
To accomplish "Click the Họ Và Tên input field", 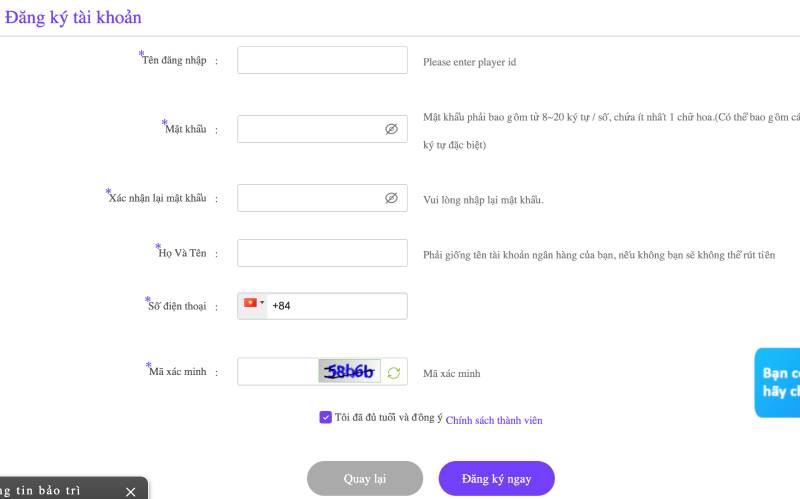I will pyautogui.click(x=322, y=253).
